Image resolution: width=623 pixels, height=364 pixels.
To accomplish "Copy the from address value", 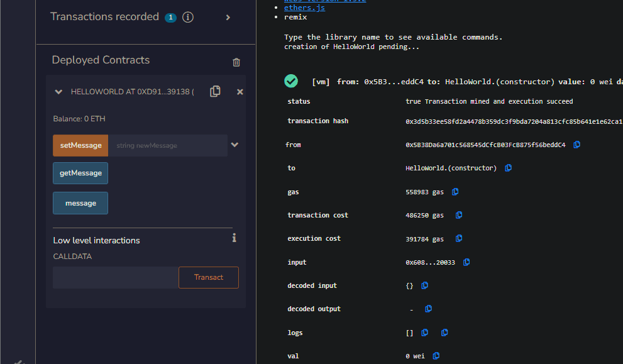I will [577, 145].
